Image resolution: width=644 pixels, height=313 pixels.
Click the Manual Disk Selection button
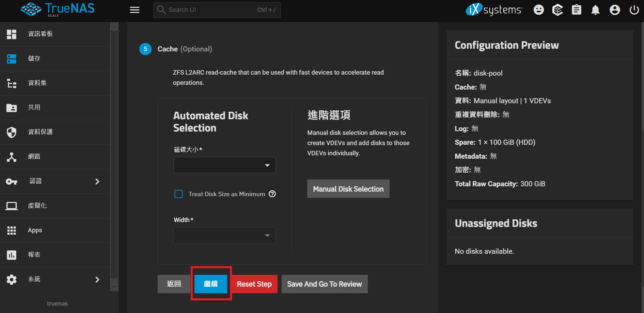point(348,189)
